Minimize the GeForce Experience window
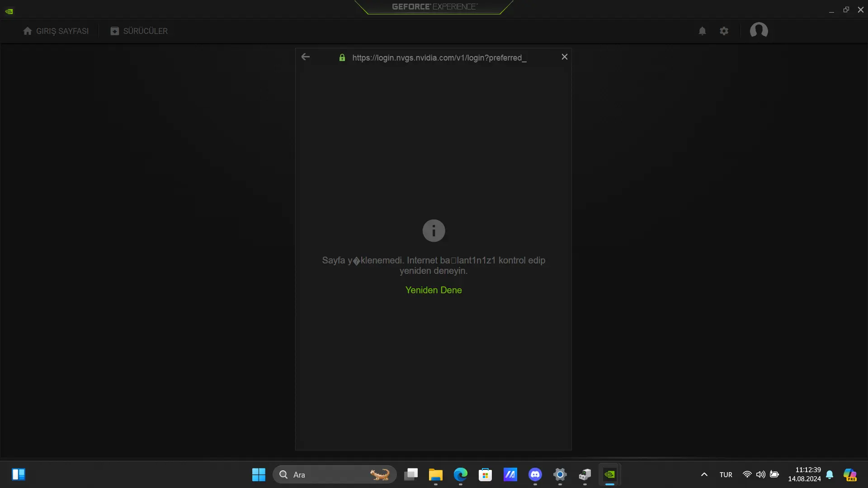The image size is (868, 488). tap(831, 10)
